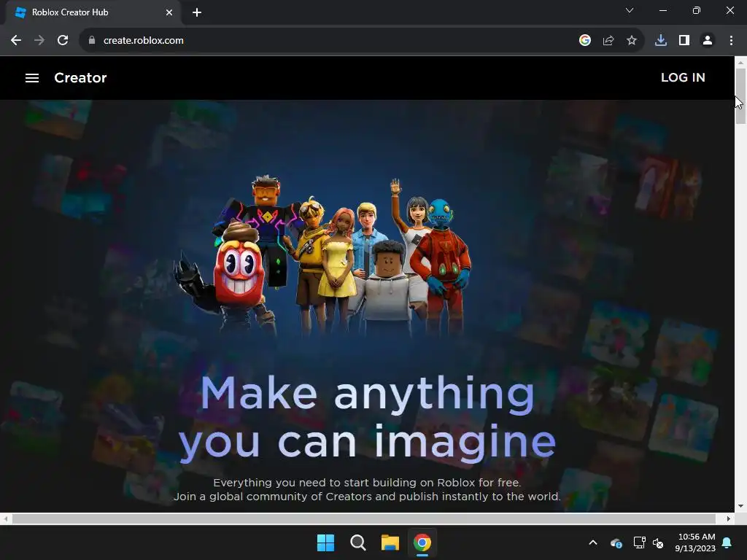Restore down the Chrome window
The height and width of the screenshot is (560, 747).
click(x=697, y=10)
